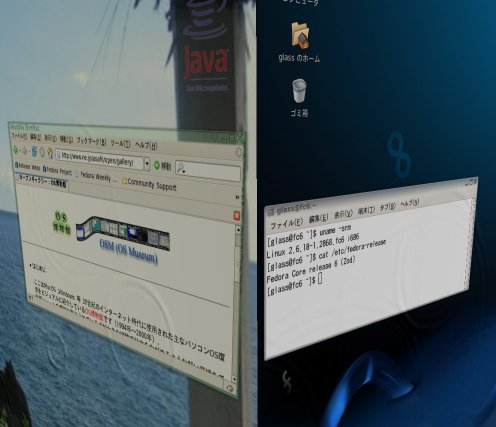Click the Firefox Home icon
Image resolution: width=496 pixels, height=427 pixels.
click(50, 153)
